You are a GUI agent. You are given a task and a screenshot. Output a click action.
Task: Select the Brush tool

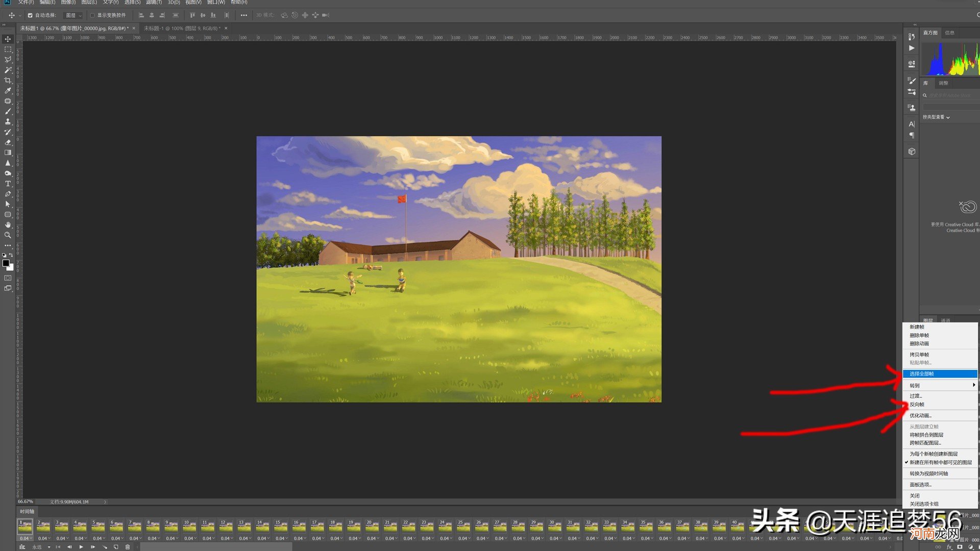[x=8, y=111]
